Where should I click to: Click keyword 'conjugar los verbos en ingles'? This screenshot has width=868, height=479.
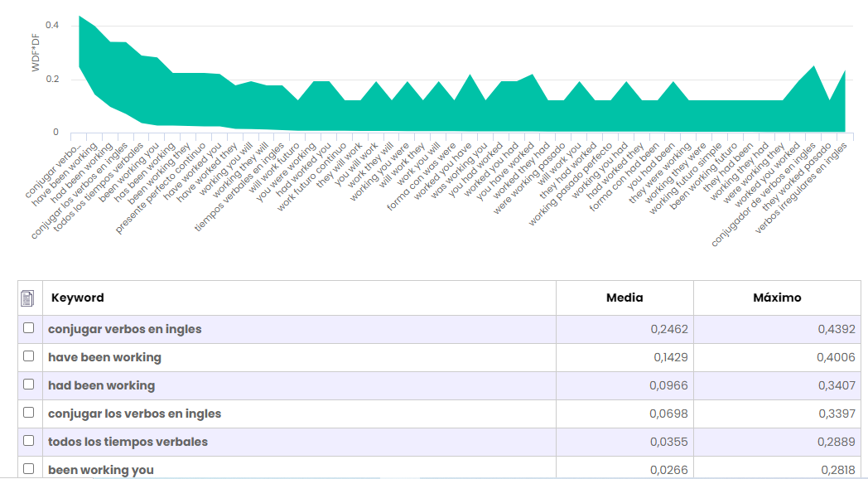(134, 414)
